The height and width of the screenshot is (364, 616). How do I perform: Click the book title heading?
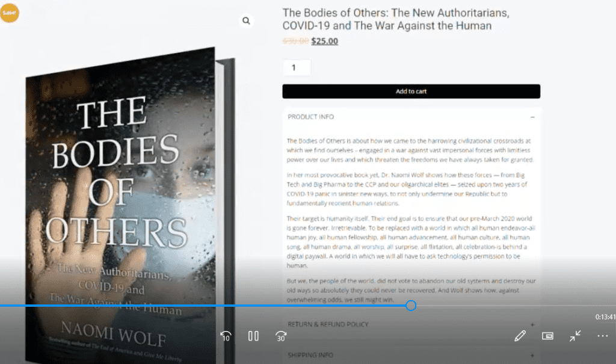(x=396, y=19)
